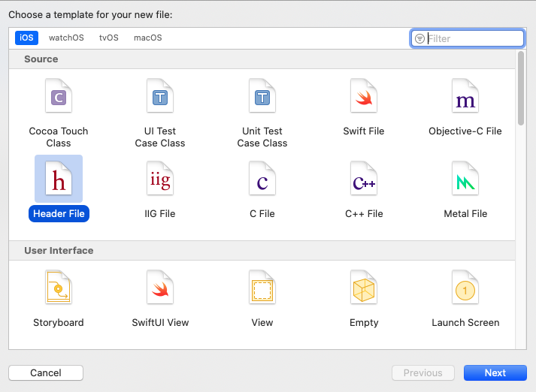Click the "Launch Screen" label text
The width and height of the screenshot is (536, 392).
coord(465,323)
